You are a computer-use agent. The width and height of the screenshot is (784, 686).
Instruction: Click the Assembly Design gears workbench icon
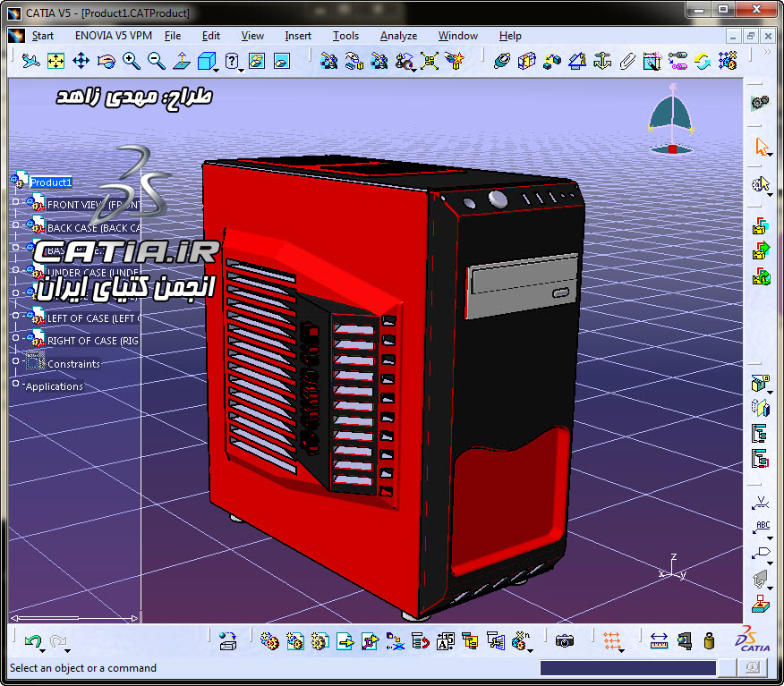tap(760, 103)
